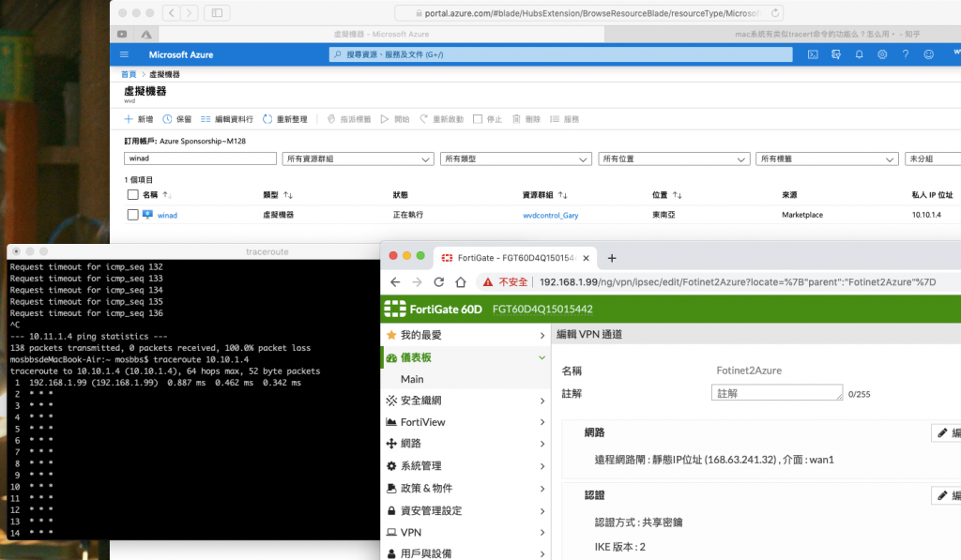Open Azure notifications bell
961x560 pixels.
tap(860, 54)
